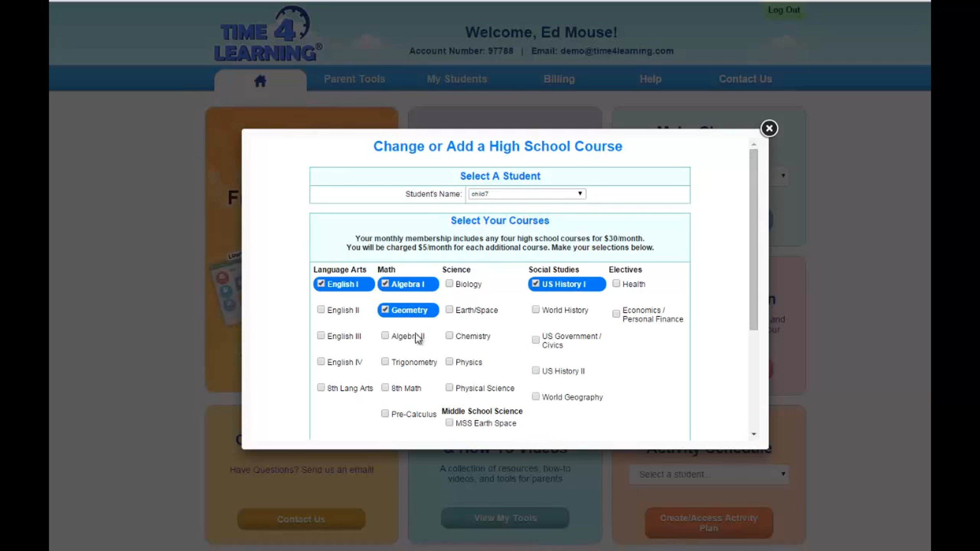Click Contact Us in the navigation bar
Image resolution: width=980 pixels, height=551 pixels.
click(745, 79)
